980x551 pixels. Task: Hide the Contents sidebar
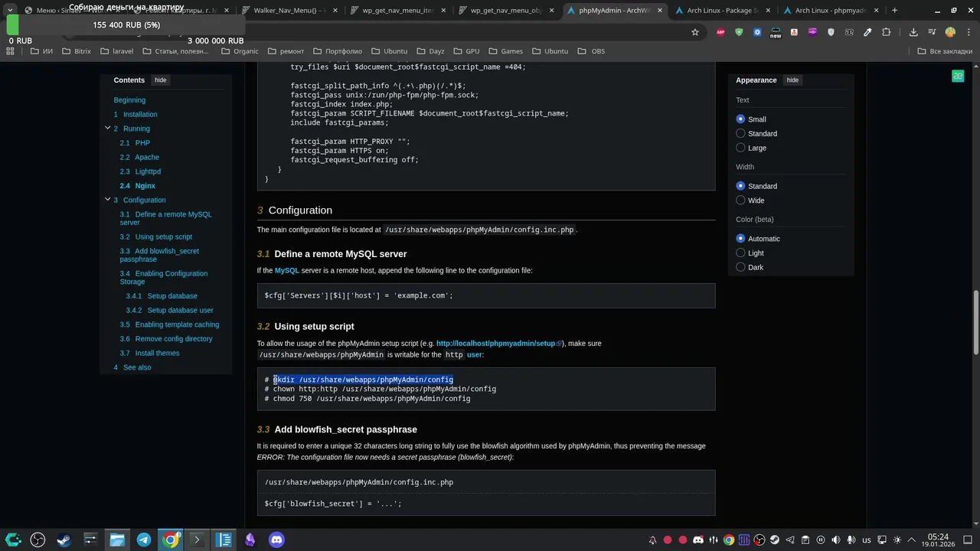pyautogui.click(x=160, y=80)
